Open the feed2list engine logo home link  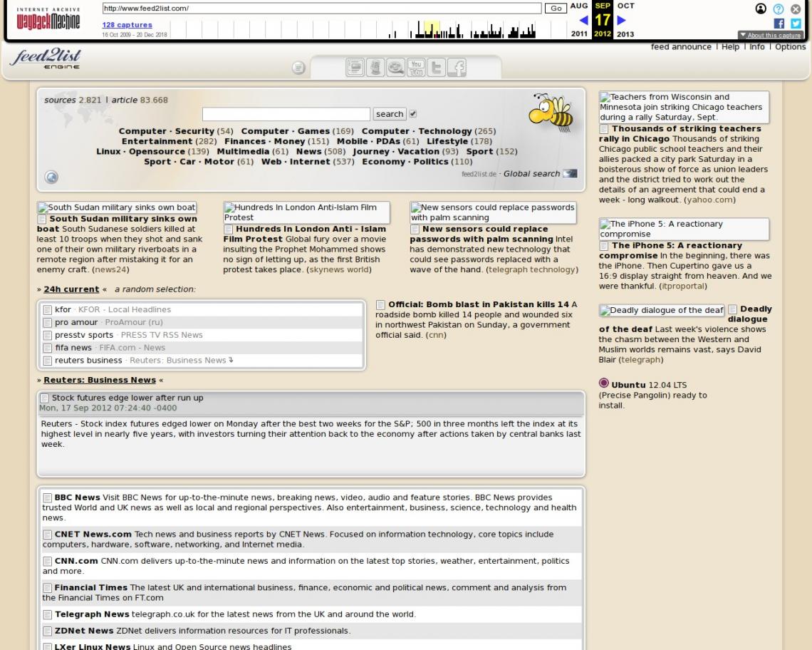pos(46,58)
